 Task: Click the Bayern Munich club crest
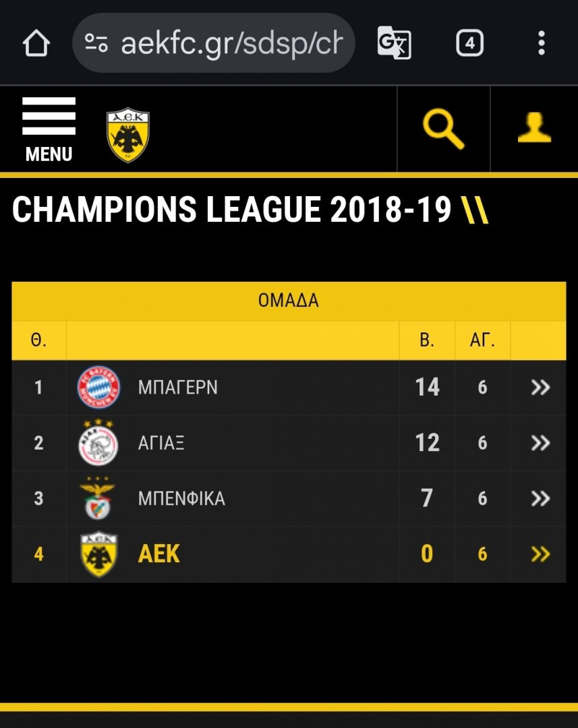click(98, 388)
